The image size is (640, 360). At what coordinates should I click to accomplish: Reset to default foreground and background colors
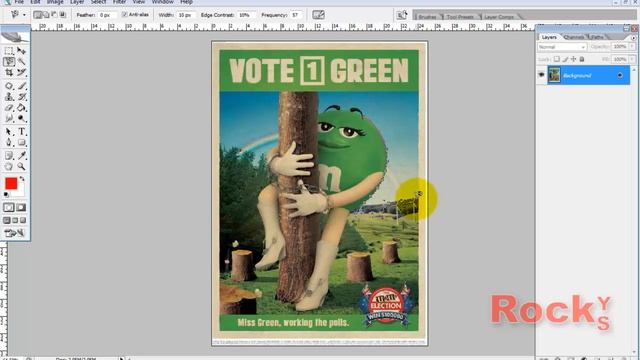click(x=6, y=195)
